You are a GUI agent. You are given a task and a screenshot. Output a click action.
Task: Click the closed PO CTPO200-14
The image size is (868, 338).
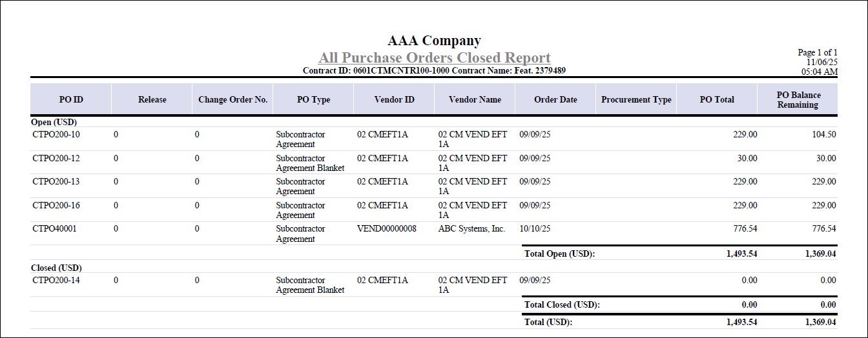point(56,280)
